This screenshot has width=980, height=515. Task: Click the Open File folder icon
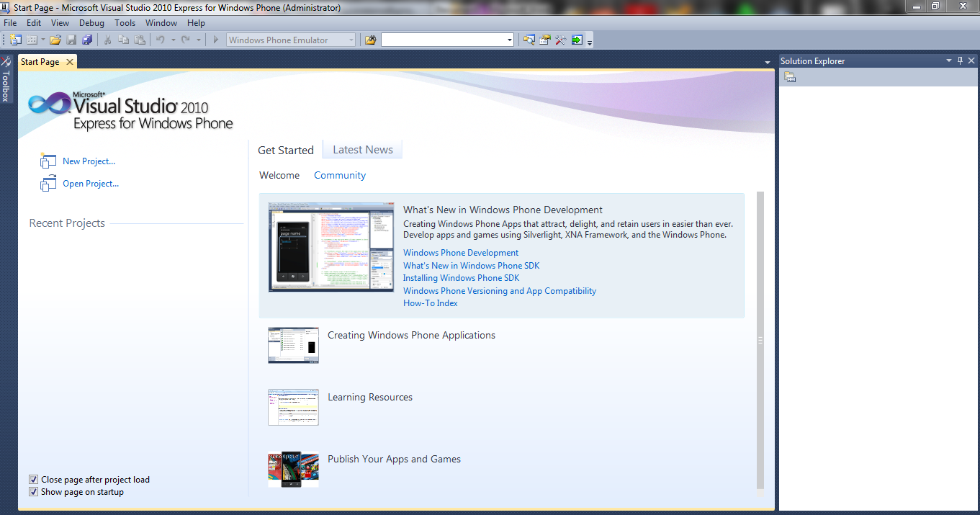[55, 40]
